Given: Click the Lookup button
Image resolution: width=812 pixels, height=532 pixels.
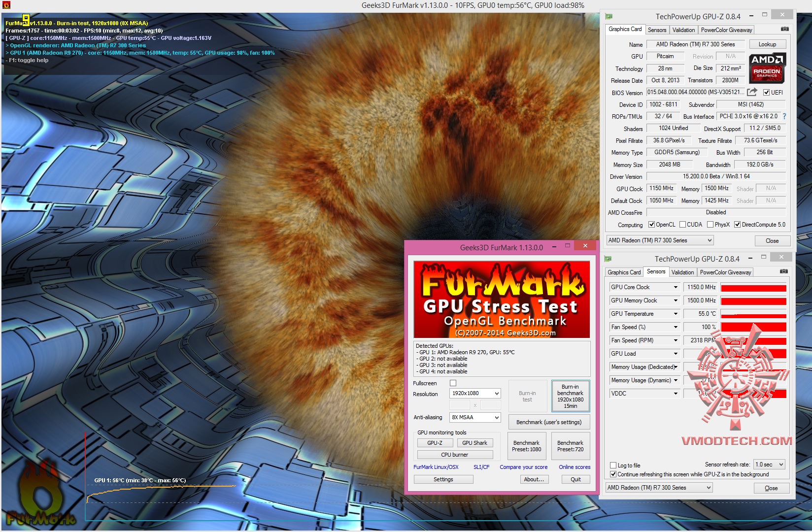Looking at the screenshot, I should tap(767, 44).
